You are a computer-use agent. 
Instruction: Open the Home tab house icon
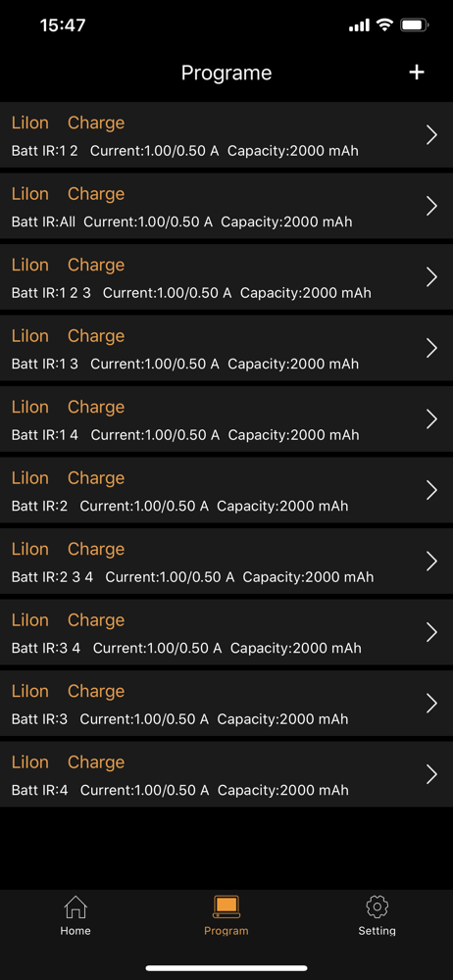pos(75,906)
